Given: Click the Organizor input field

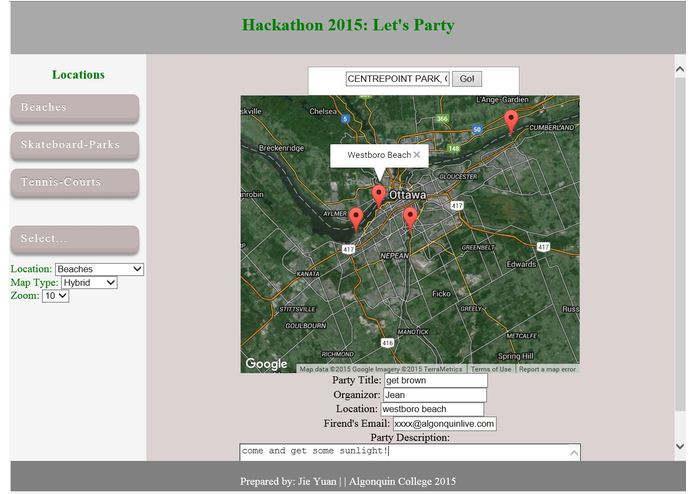Looking at the screenshot, I should tap(435, 395).
